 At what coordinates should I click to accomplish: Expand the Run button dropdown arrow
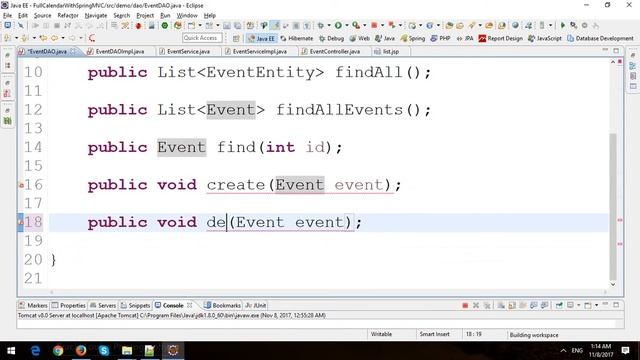[347, 25]
